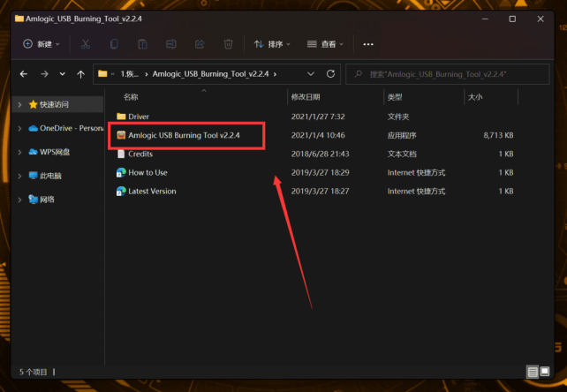567x392 pixels.
Task: Go up one folder level
Action: point(80,74)
